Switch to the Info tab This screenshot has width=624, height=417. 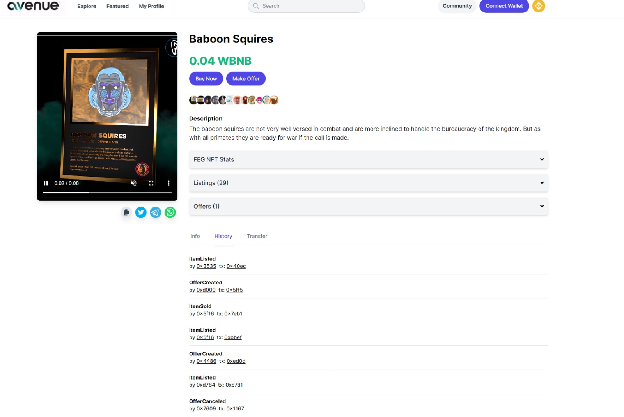tap(195, 236)
